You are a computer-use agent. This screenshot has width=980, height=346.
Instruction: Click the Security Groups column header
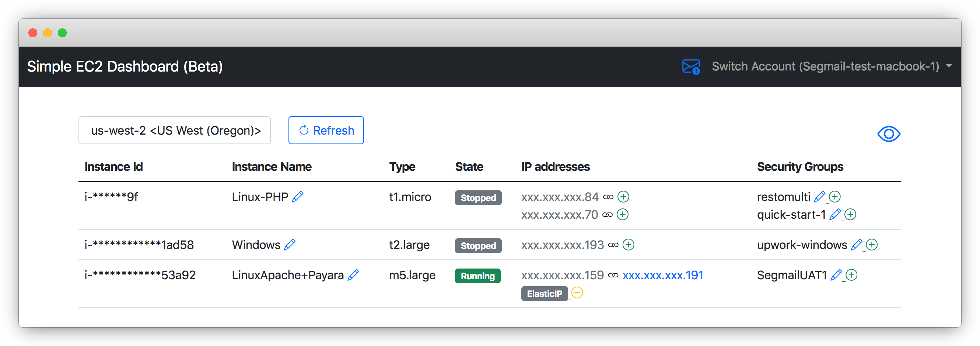point(800,166)
